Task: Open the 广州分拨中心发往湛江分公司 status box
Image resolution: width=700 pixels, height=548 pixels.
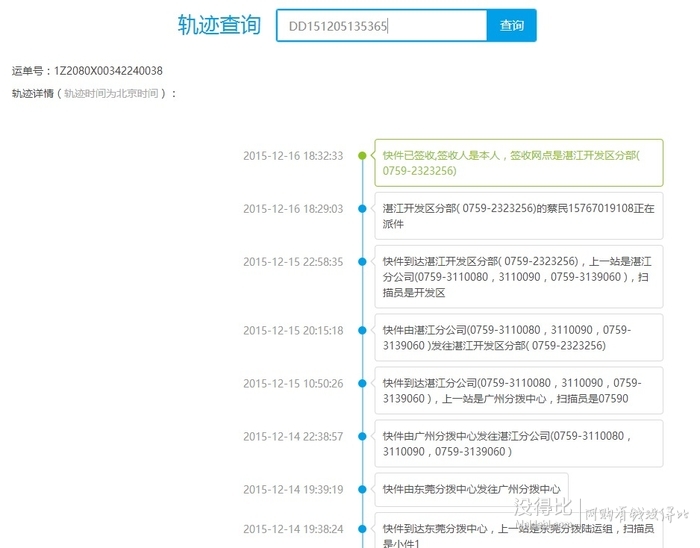Action: 519,444
